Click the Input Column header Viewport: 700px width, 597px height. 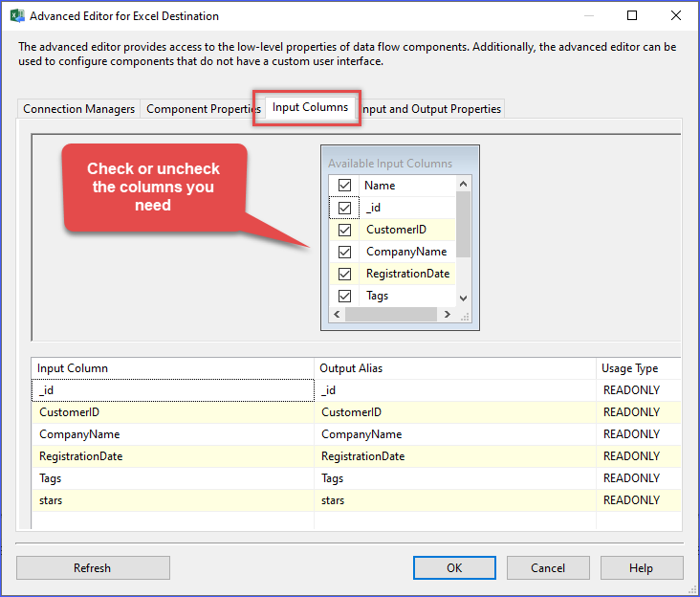[173, 368]
